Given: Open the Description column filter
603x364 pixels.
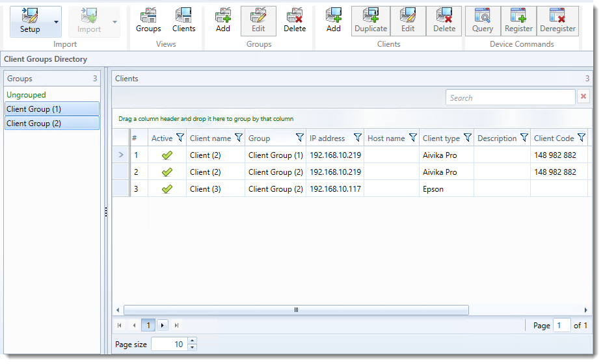Looking at the screenshot, I should [524, 138].
